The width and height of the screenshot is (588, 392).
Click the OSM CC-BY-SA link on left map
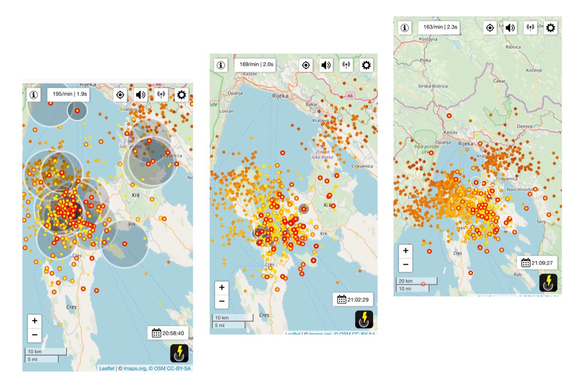171,369
